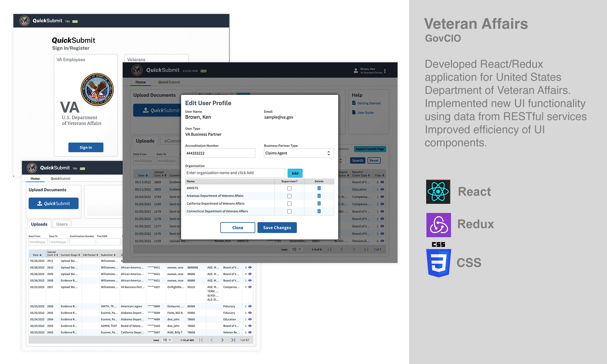Image resolution: width=607 pixels, height=364 pixels.
Task: Sort bottom table by CM Packet column
Action: tap(90, 255)
